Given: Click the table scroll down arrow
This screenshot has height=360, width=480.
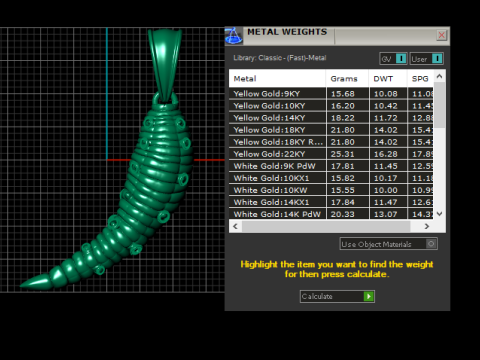Looking at the screenshot, I should (439, 214).
